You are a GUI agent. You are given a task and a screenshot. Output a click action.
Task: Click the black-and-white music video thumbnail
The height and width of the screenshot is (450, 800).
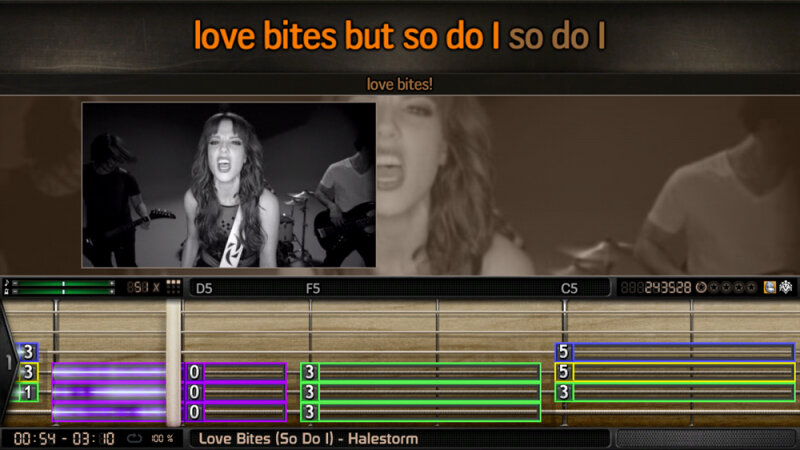click(229, 185)
